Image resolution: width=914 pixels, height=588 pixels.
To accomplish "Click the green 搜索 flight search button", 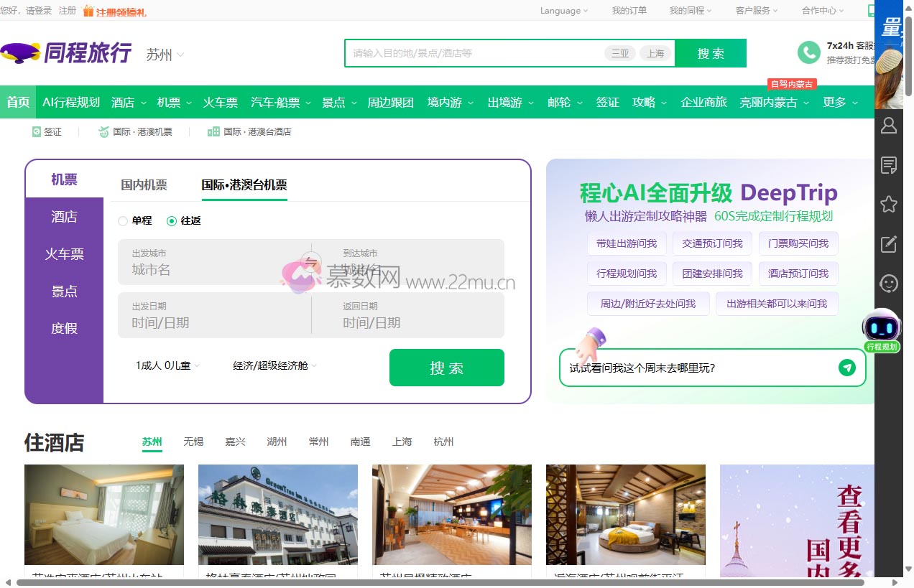I will pos(446,368).
